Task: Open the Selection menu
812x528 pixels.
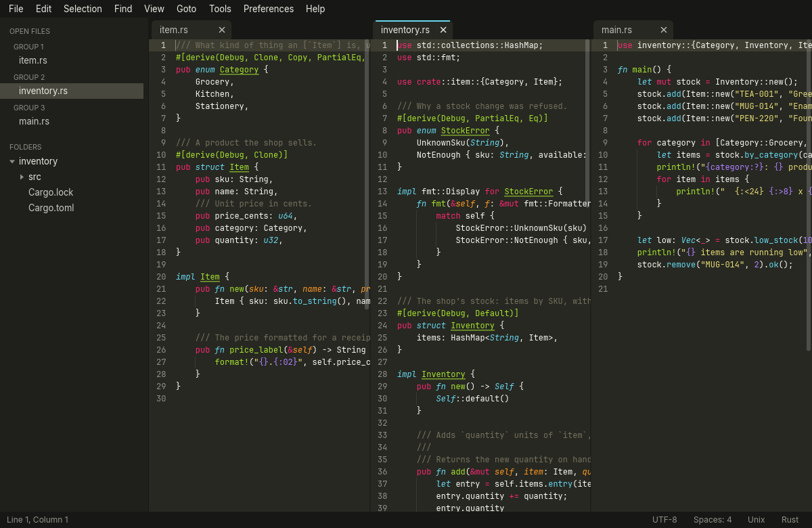Action: [83, 9]
